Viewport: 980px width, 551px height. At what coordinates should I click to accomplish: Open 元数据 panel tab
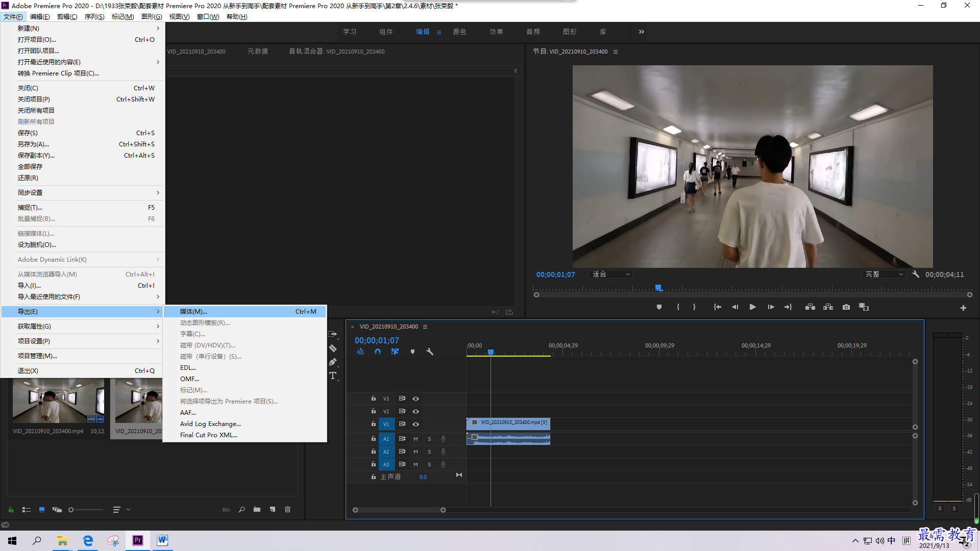(x=258, y=52)
